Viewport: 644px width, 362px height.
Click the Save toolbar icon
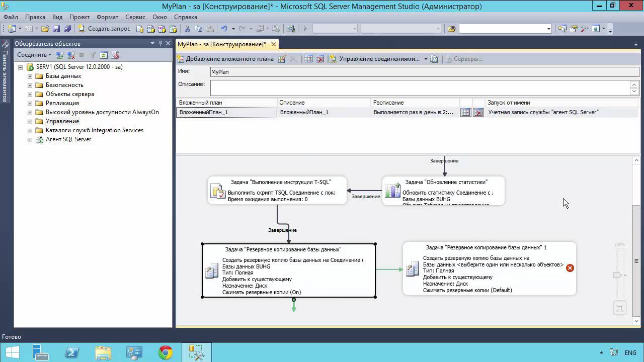[56, 29]
